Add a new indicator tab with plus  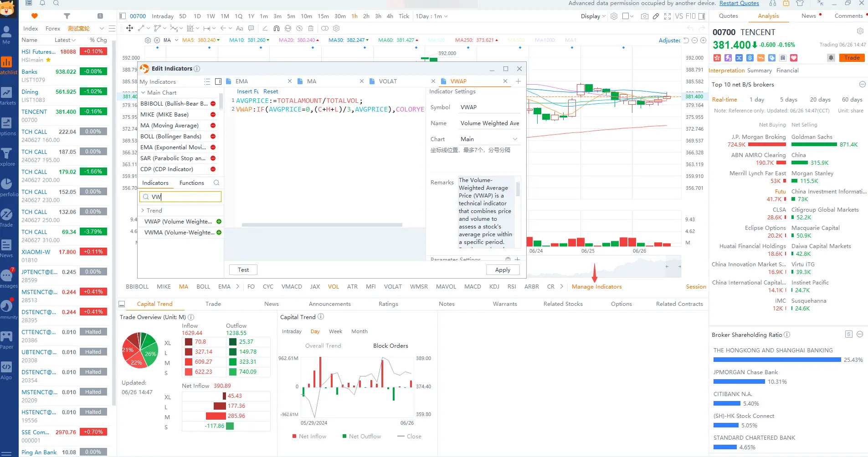pyautogui.click(x=518, y=81)
